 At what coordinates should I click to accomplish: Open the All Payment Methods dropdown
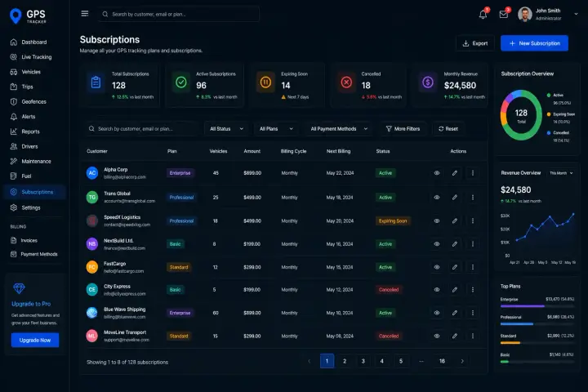tap(339, 129)
